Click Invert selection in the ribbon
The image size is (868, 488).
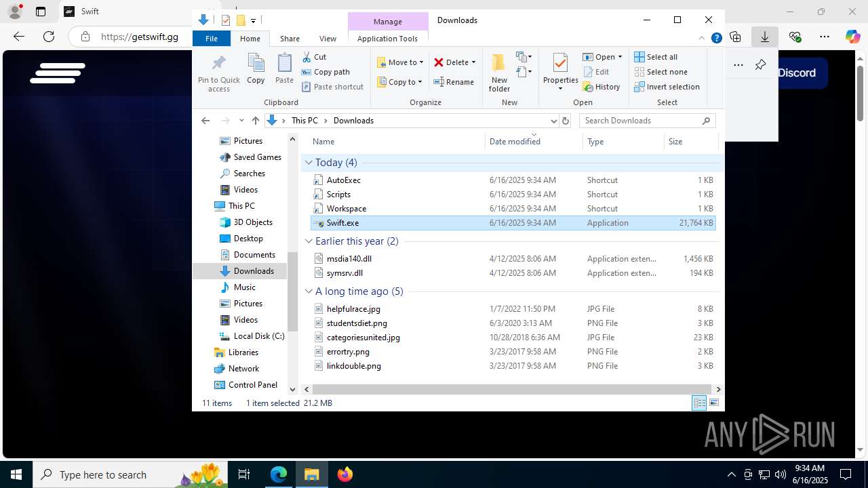[x=667, y=87]
